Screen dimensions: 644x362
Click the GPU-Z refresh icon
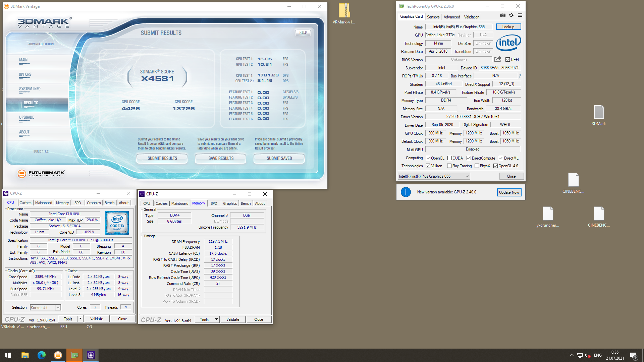click(511, 15)
